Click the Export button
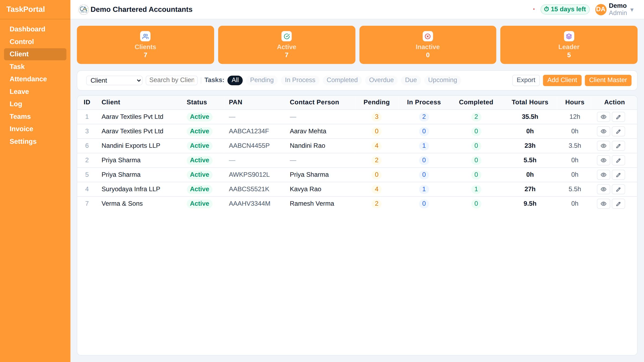The height and width of the screenshot is (362, 644). (x=526, y=80)
